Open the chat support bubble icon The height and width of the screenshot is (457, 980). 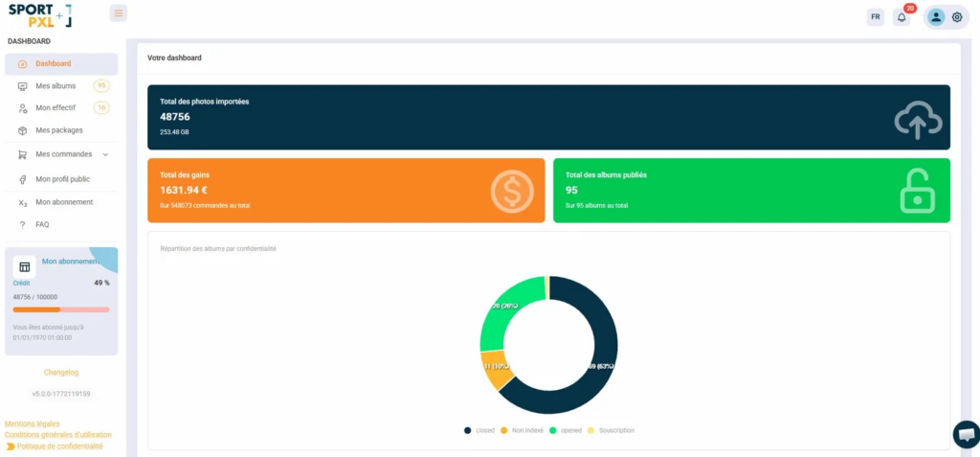click(967, 434)
